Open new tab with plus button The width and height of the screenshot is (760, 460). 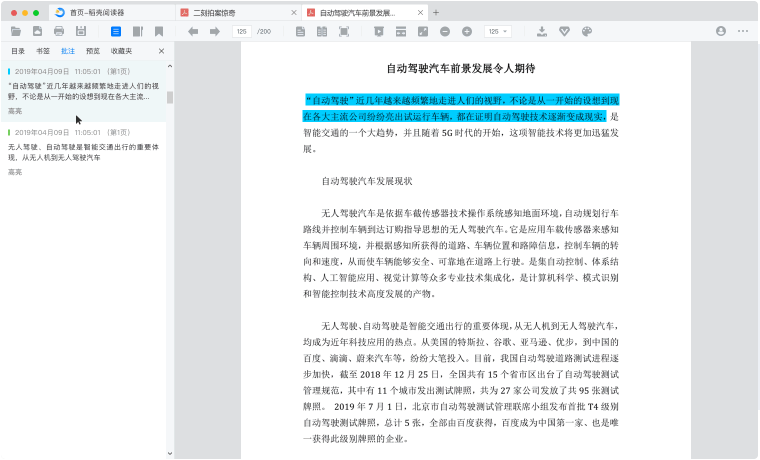click(435, 13)
